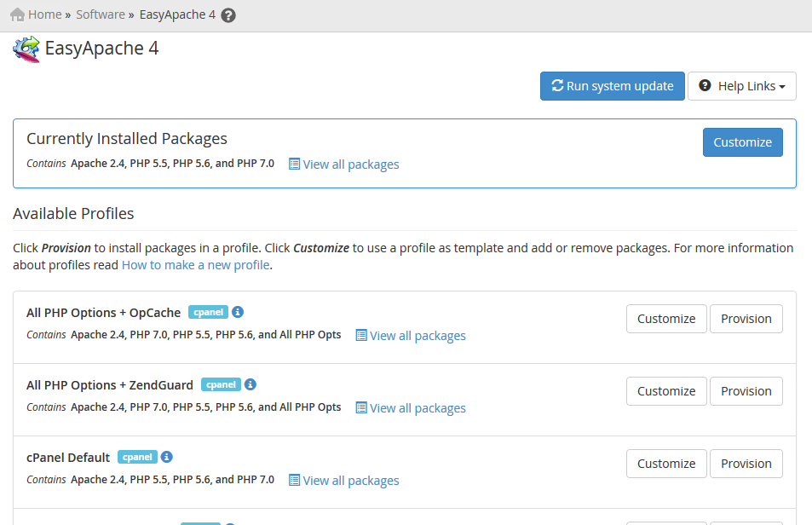
Task: View all packages for Currently Installed Packages
Action: tap(344, 164)
